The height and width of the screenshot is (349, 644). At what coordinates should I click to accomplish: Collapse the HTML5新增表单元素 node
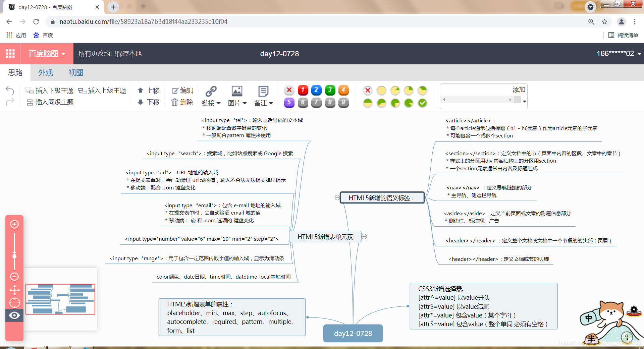(x=364, y=237)
